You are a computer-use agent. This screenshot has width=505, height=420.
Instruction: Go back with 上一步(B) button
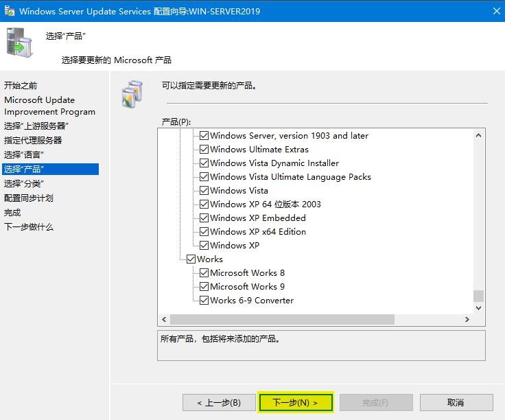tap(218, 403)
